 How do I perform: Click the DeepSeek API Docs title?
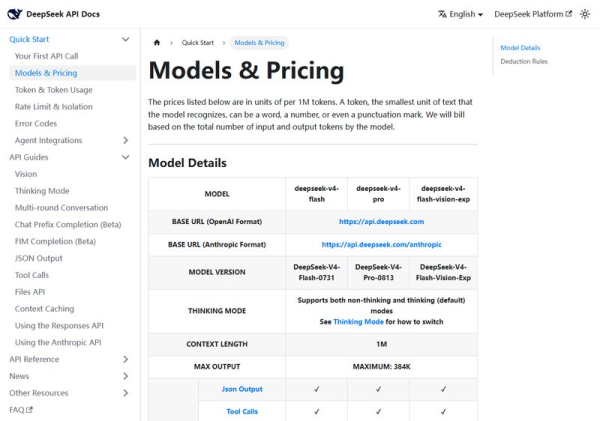63,14
